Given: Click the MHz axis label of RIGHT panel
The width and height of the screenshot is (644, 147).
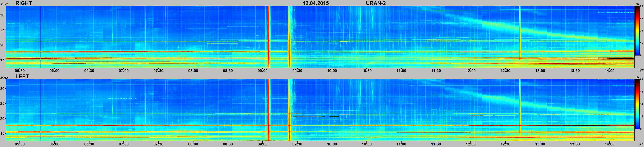Looking at the screenshot, I should pyautogui.click(x=4, y=4).
